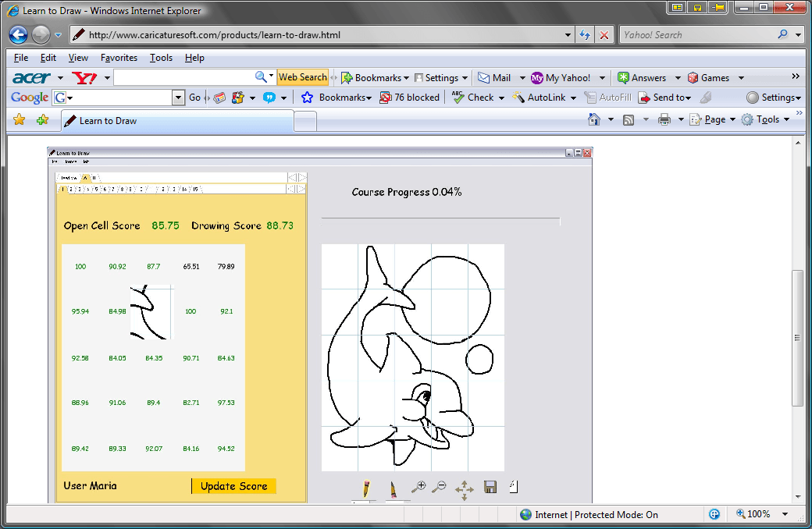
Task: Click the RSS feeds icon
Action: coord(629,120)
